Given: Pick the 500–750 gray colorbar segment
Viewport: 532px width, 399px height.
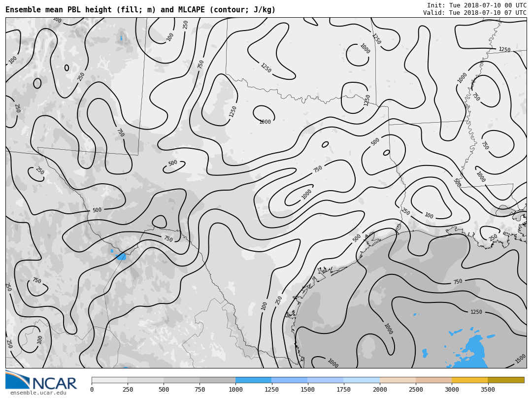Looking at the screenshot, I should (181, 380).
